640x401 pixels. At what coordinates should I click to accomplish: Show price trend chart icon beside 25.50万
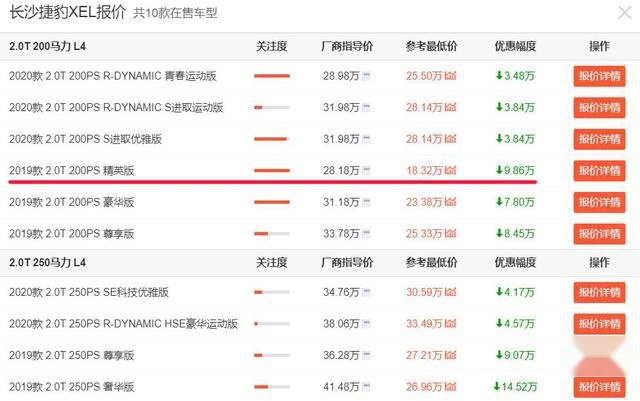pyautogui.click(x=451, y=76)
